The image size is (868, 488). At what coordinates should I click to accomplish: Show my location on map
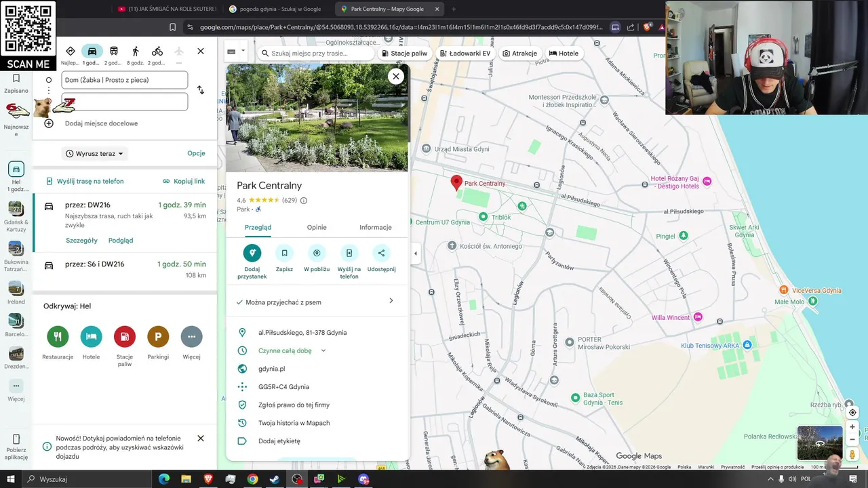click(852, 412)
